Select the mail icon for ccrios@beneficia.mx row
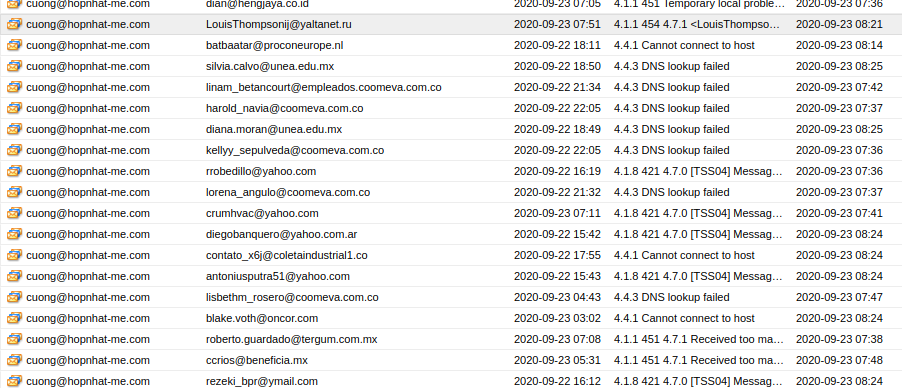Image resolution: width=902 pixels, height=388 pixels. (x=14, y=360)
